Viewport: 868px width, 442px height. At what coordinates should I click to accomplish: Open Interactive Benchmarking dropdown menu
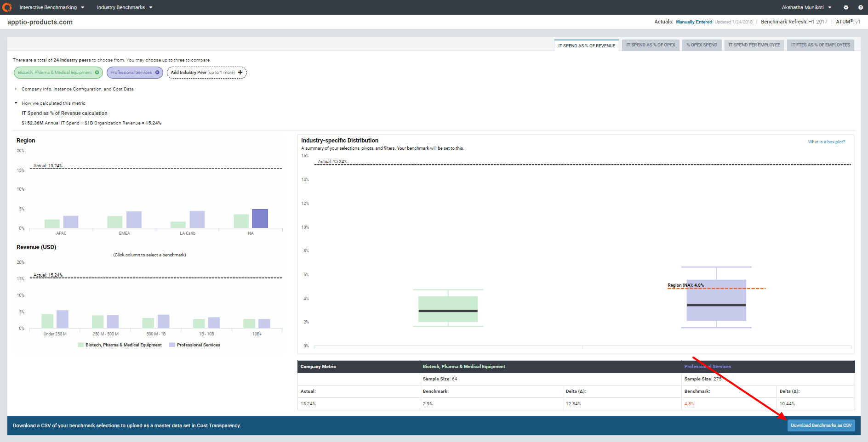[52, 7]
